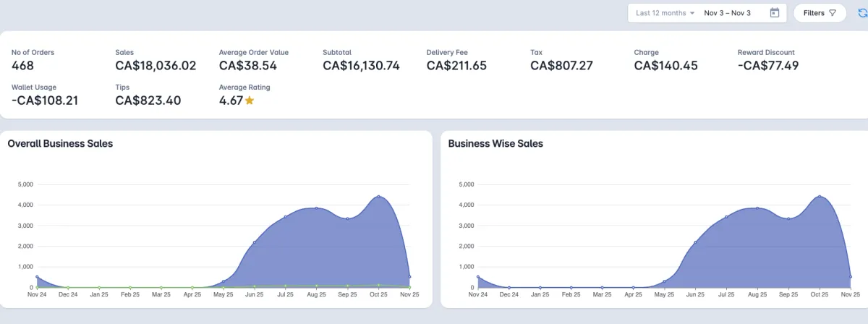
Task: Click the Reward Discount value
Action: 768,66
